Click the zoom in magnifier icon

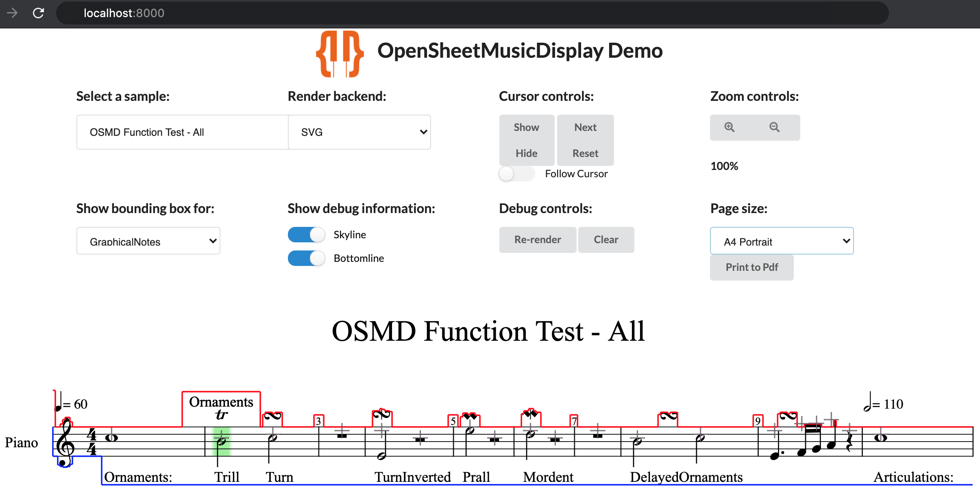[730, 127]
